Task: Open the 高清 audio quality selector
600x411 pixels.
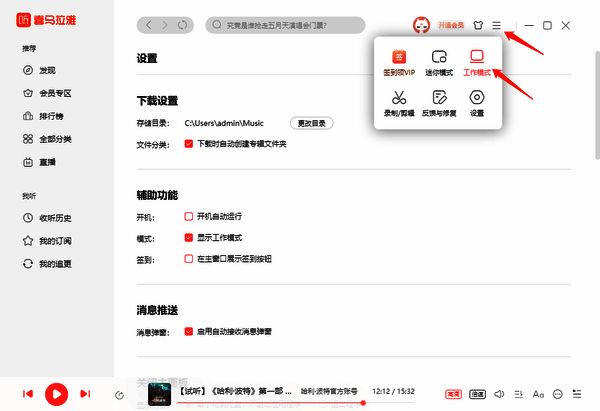Action: tap(453, 394)
